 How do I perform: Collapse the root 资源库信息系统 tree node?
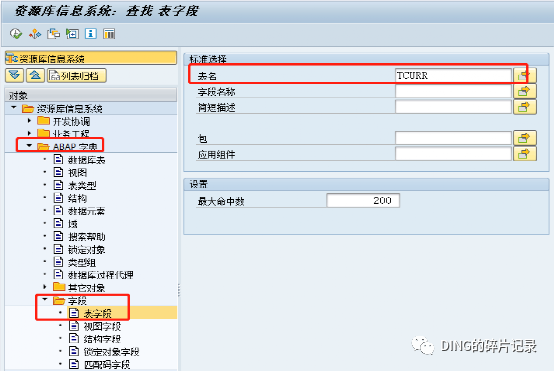tap(14, 107)
